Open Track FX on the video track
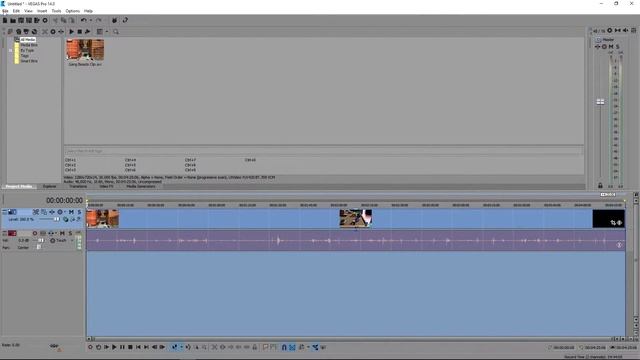This screenshot has height=360, width=640. 52,212
